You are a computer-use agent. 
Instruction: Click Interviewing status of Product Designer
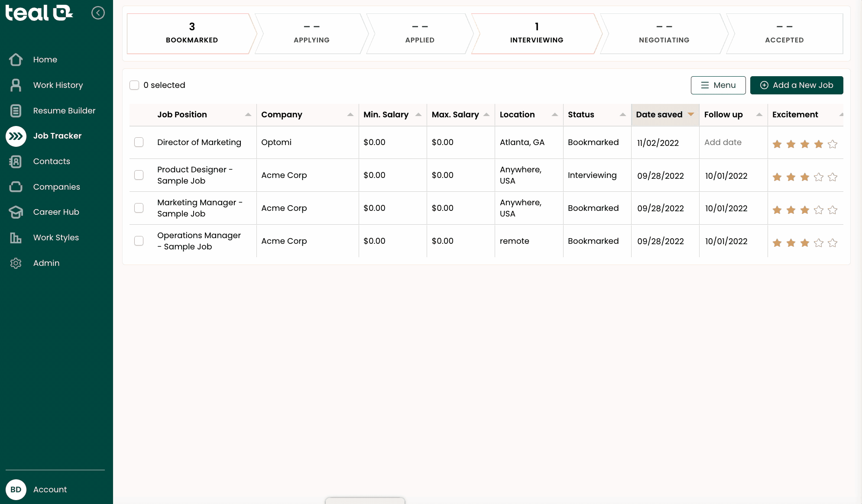tap(592, 175)
